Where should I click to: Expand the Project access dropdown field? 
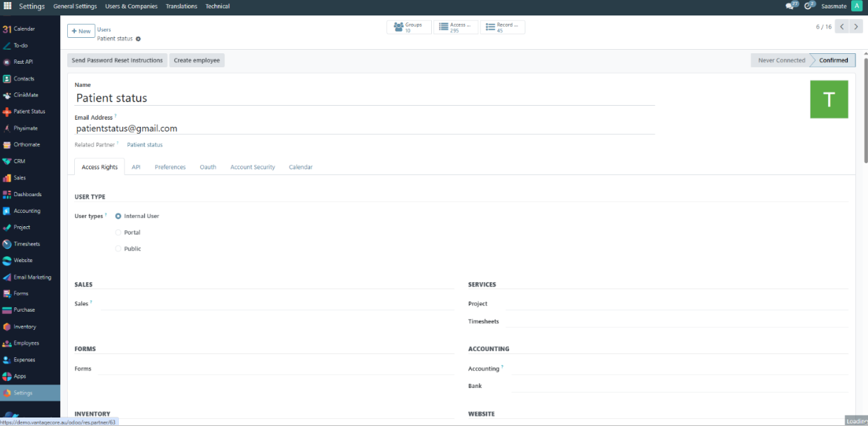coord(675,304)
